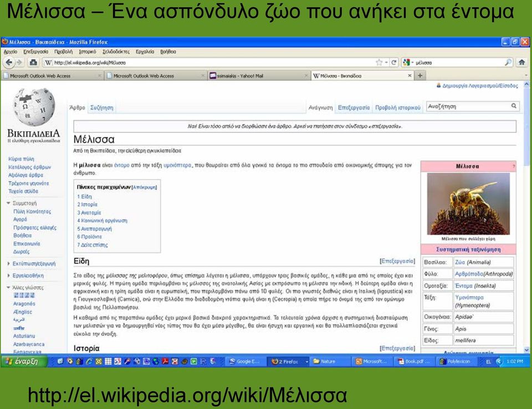Open Book.pdf from the taskbar

(414, 361)
